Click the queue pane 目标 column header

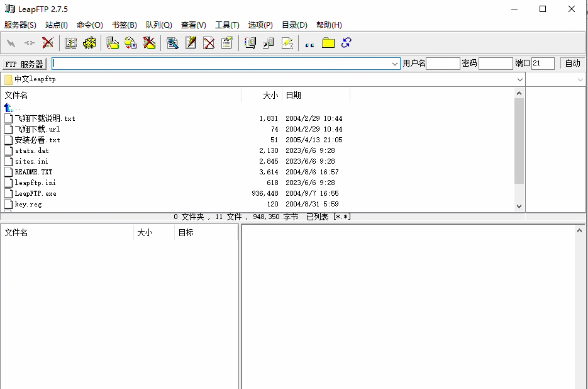[x=206, y=233]
